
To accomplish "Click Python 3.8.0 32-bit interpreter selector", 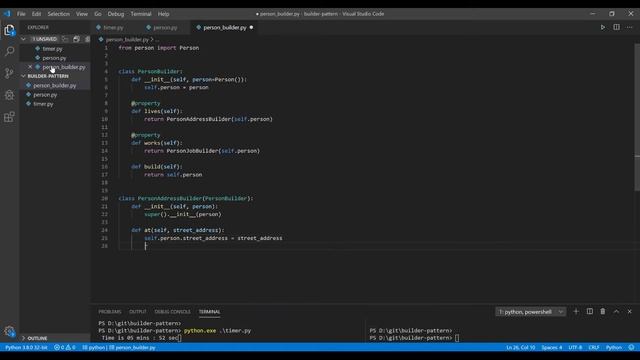I will [x=26, y=347].
